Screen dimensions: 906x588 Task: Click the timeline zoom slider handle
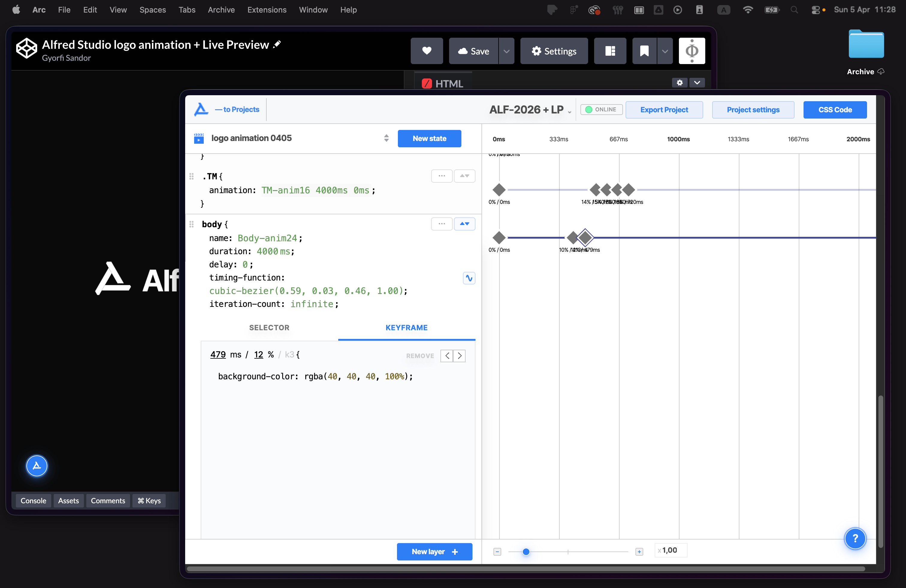coord(526,552)
